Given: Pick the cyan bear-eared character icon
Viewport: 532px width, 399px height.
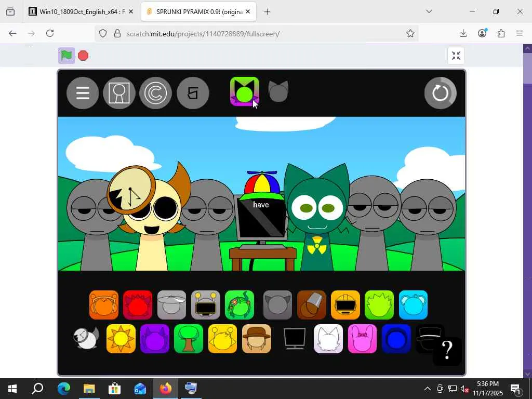Looking at the screenshot, I should coord(413,304).
